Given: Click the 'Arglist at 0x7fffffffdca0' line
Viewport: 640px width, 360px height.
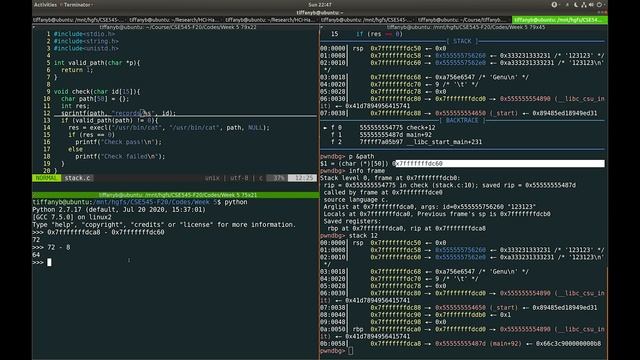Looking at the screenshot, I should 430,207.
